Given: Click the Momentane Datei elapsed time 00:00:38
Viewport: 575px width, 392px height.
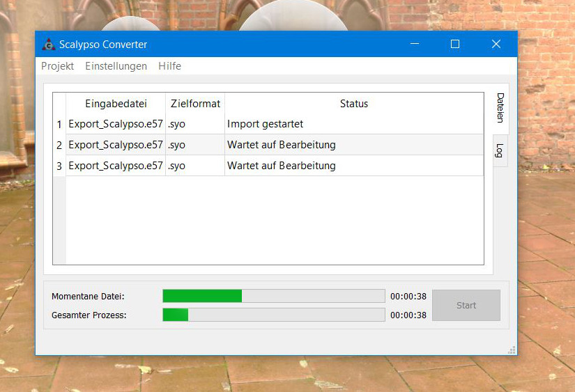Looking at the screenshot, I should tap(408, 296).
